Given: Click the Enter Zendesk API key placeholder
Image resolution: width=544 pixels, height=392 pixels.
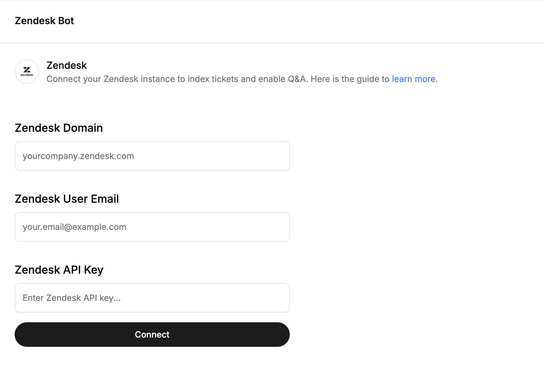Looking at the screenshot, I should (72, 298).
